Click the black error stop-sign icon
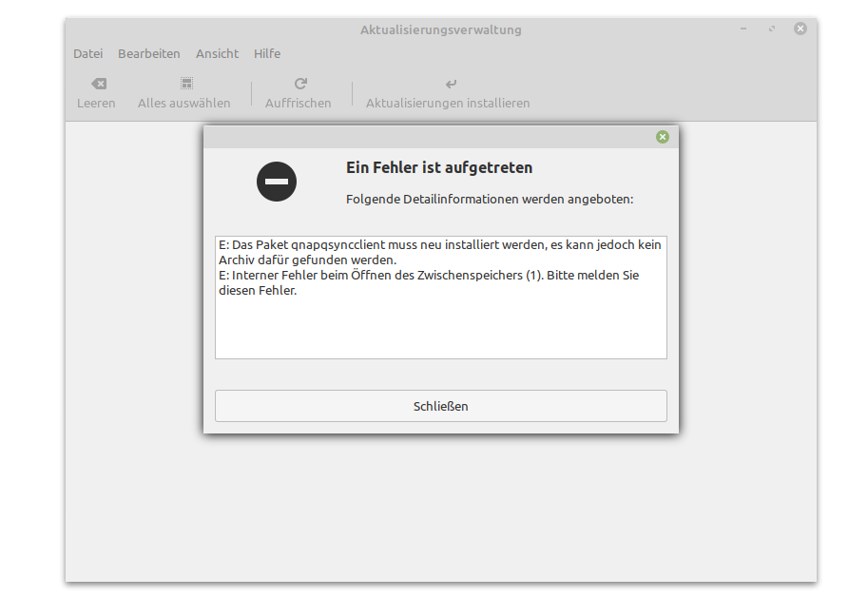 coord(277,181)
